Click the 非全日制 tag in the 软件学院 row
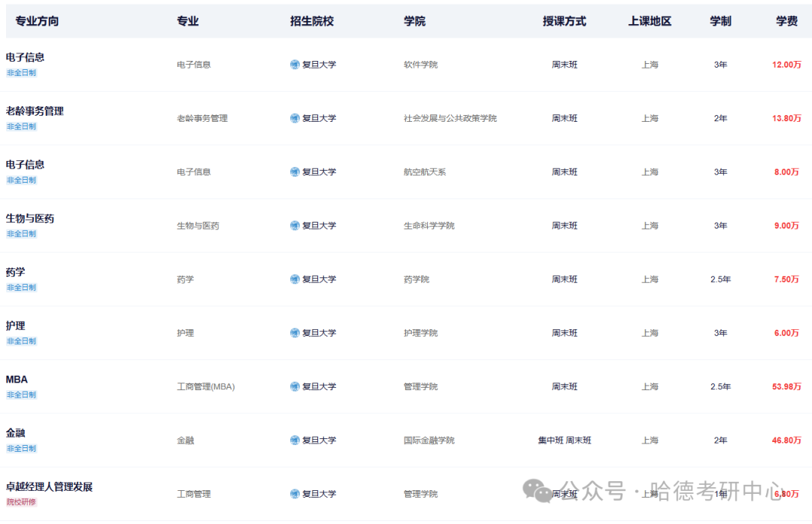 [21, 73]
